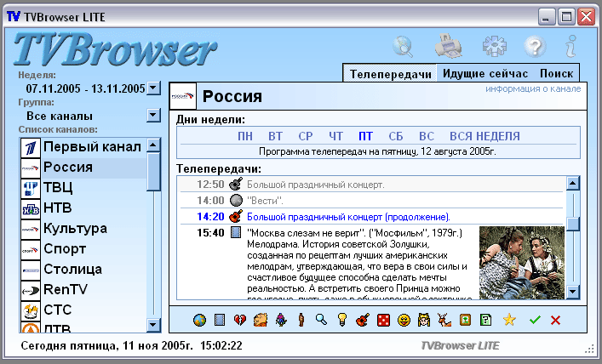Click the film strip genre filter icon

[220, 320]
